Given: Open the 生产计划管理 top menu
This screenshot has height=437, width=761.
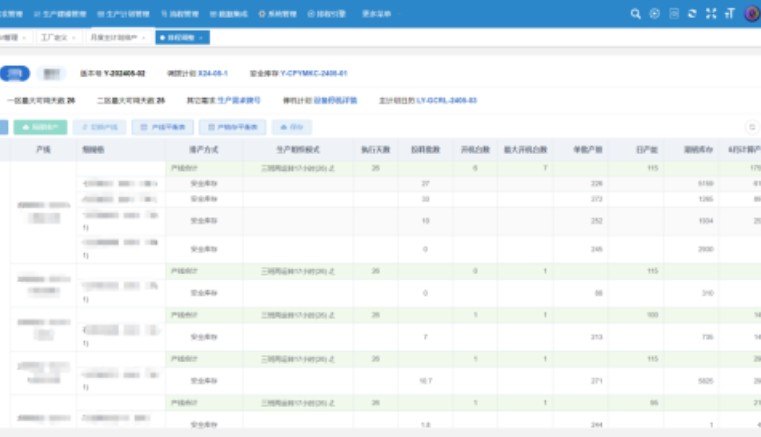Looking at the screenshot, I should click(x=123, y=14).
